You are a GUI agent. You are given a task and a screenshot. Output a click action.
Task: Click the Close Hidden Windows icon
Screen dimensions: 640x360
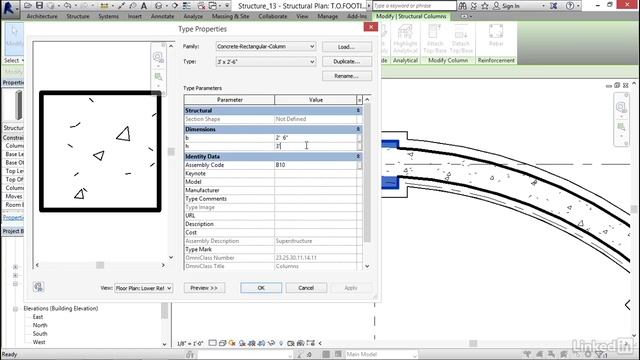pyautogui.click(x=201, y=6)
